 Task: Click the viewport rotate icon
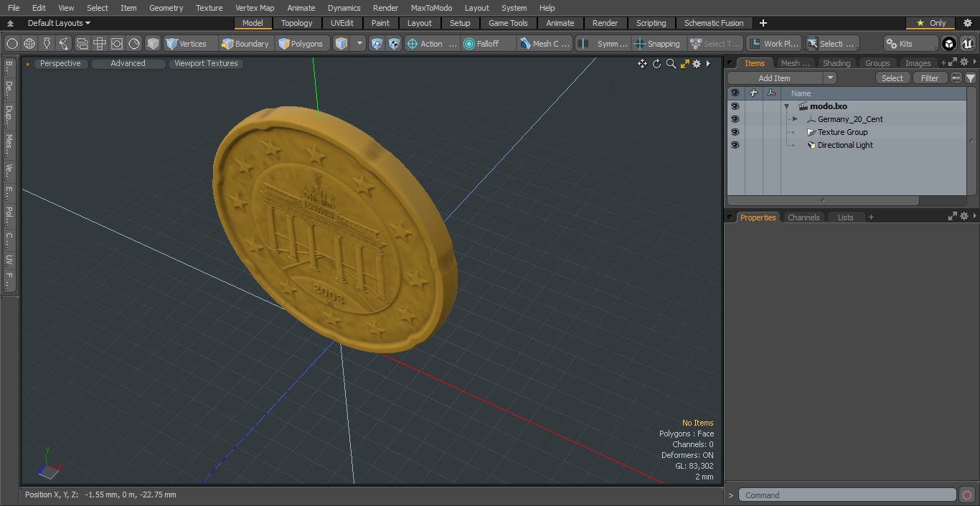coord(656,64)
